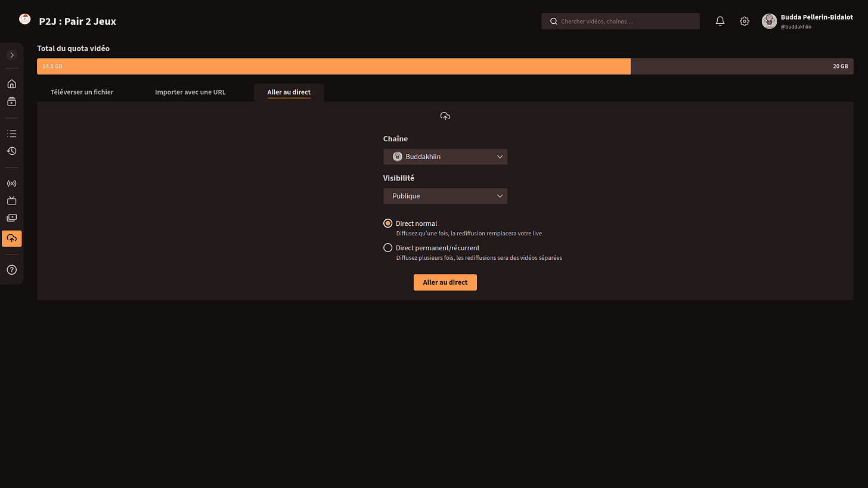Screen dimensions: 868x488
Task: Click the magnifier icon in the search bar
Action: tap(554, 21)
